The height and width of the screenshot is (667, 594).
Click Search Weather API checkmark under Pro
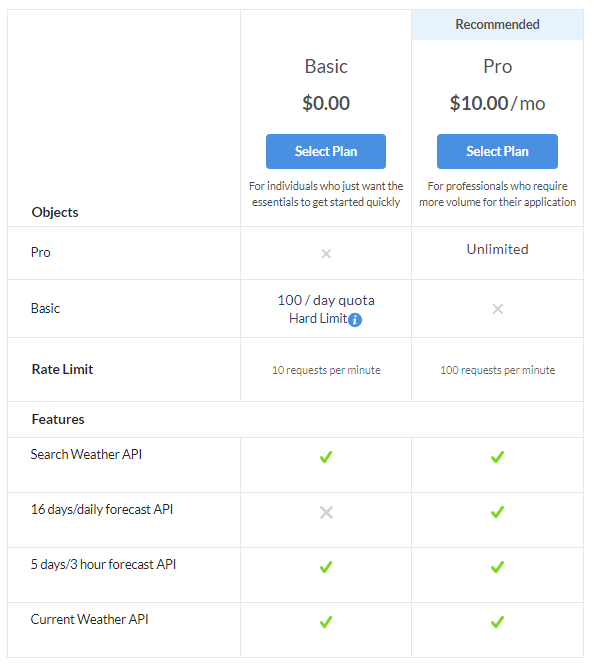[497, 457]
